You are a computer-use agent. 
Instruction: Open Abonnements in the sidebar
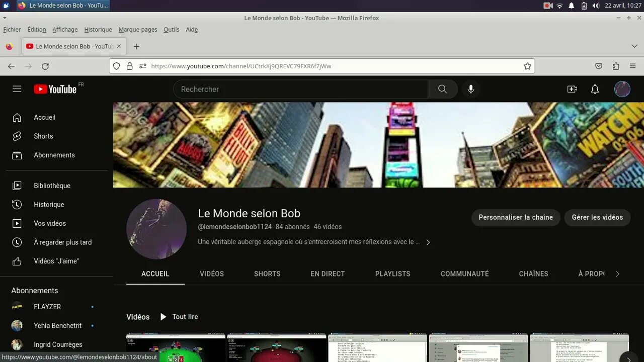pyautogui.click(x=56, y=155)
